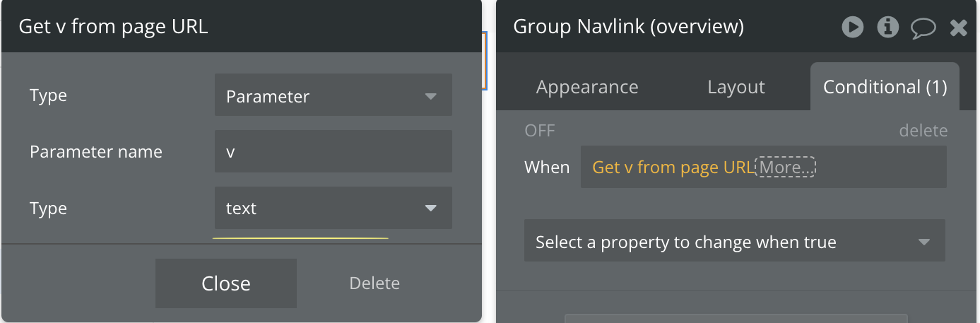Click the play icon in Group Navlink header
The image size is (980, 323).
point(853,28)
